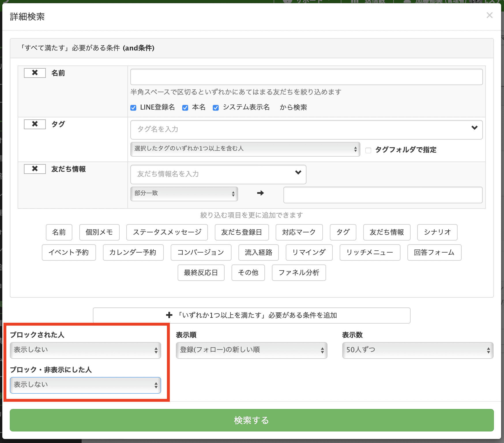Uncheck the LINE登録名 checkbox

coord(133,107)
